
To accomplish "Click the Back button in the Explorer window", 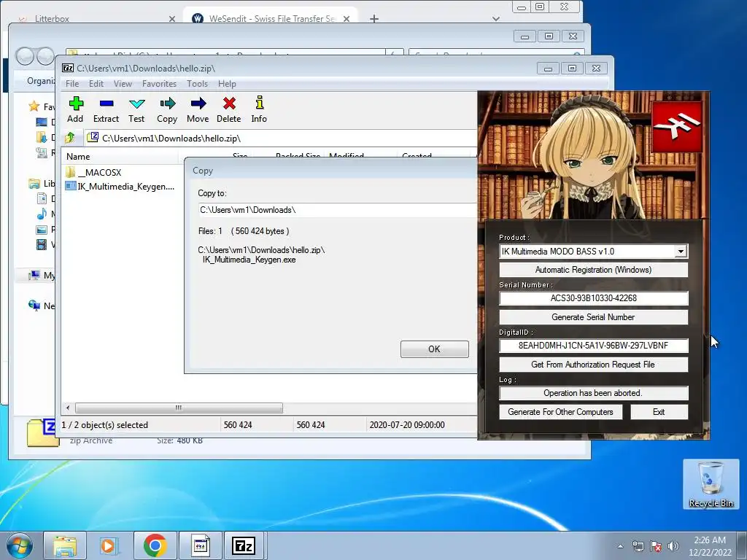I will (x=26, y=57).
